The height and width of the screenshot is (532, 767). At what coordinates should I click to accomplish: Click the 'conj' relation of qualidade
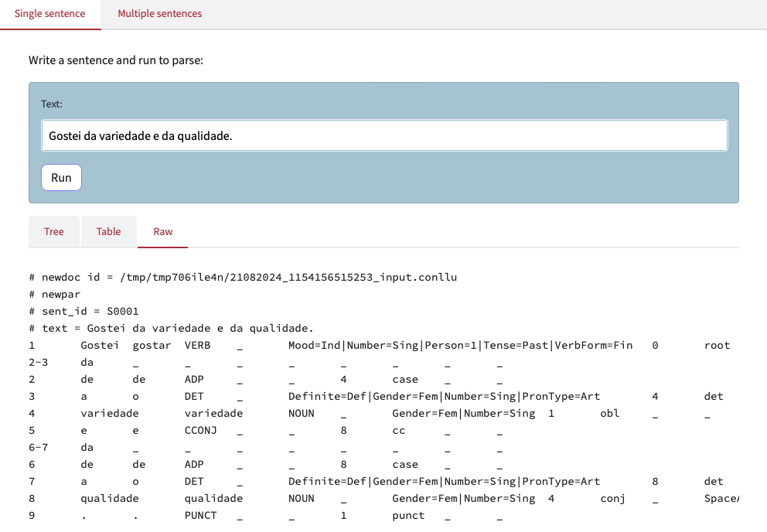click(x=612, y=498)
